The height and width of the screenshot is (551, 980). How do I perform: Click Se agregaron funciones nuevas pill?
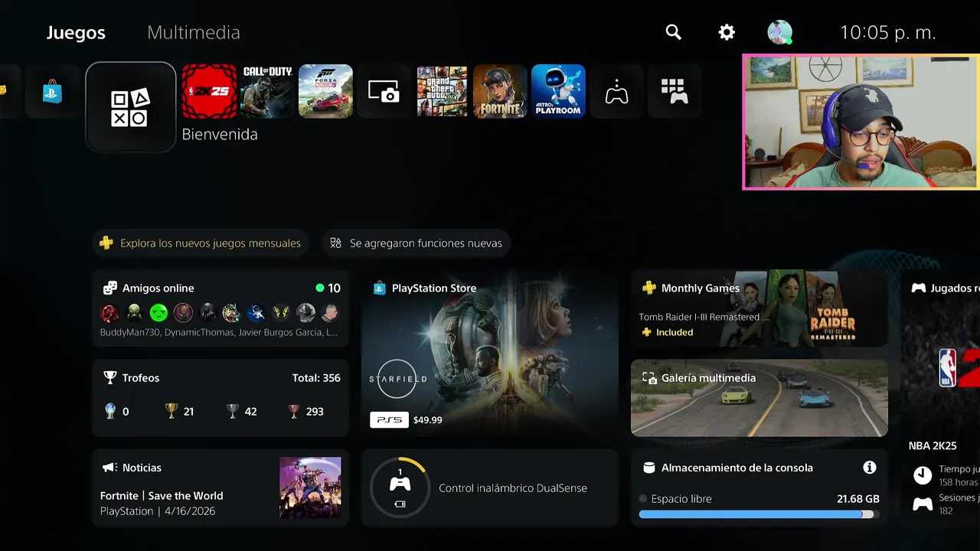coord(416,243)
